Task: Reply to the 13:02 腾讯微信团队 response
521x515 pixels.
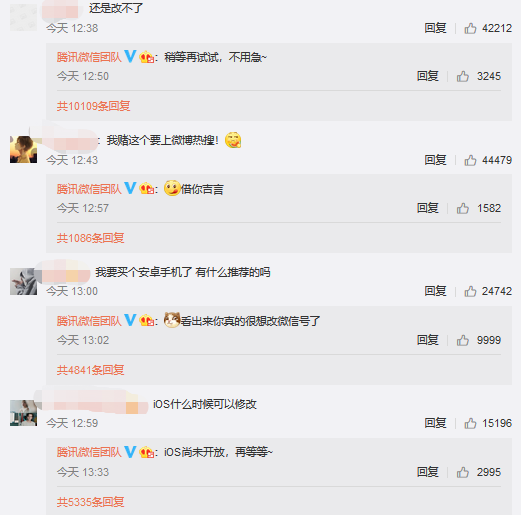Action: (428, 340)
